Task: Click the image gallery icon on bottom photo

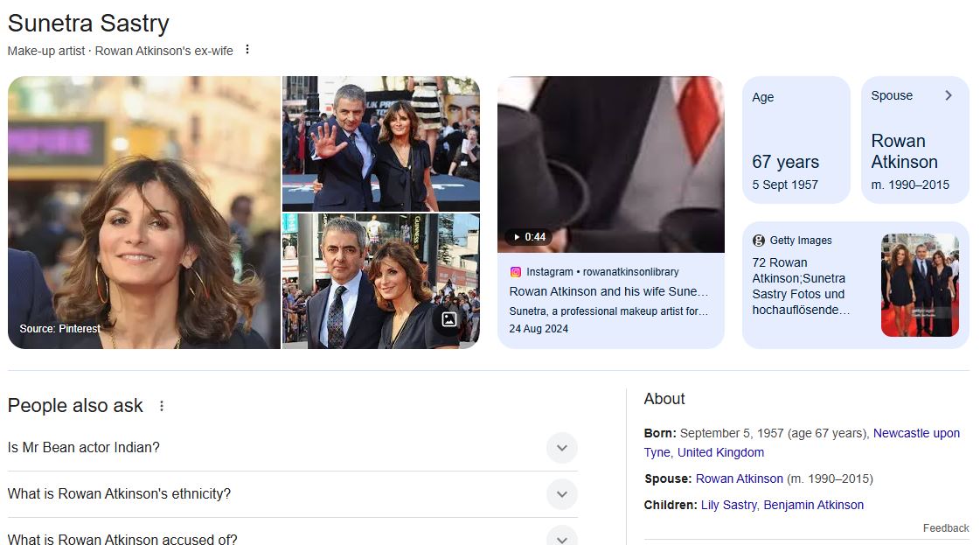Action: [x=448, y=319]
